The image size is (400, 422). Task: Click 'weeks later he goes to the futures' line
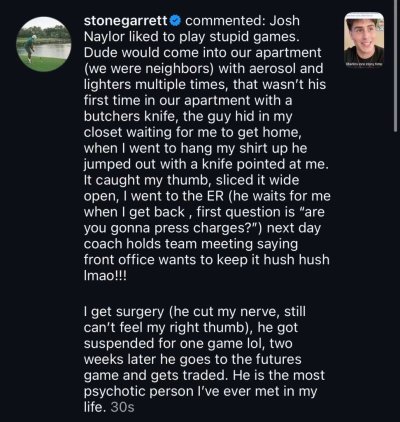[192, 360]
